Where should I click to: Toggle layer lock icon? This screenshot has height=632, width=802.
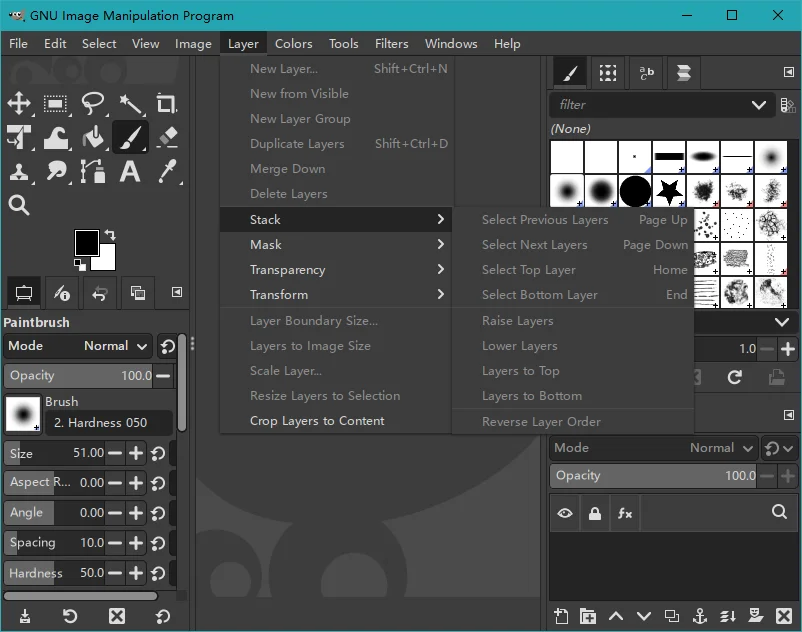pyautogui.click(x=595, y=513)
